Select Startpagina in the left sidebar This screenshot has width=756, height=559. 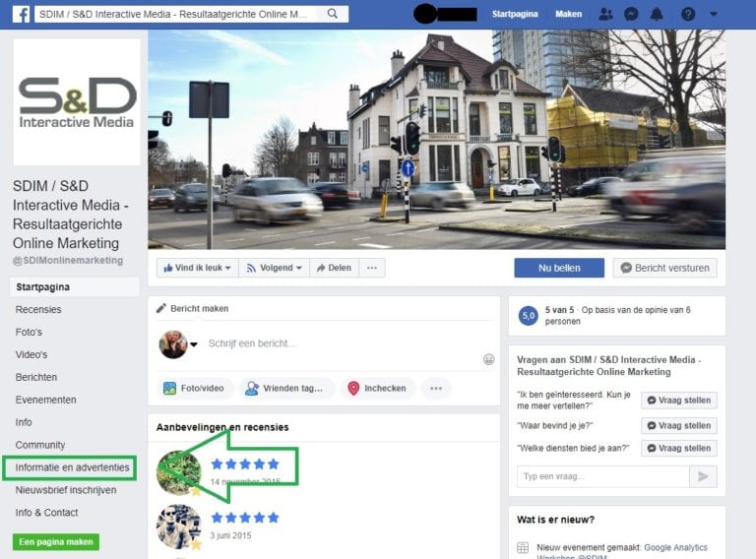(74, 287)
